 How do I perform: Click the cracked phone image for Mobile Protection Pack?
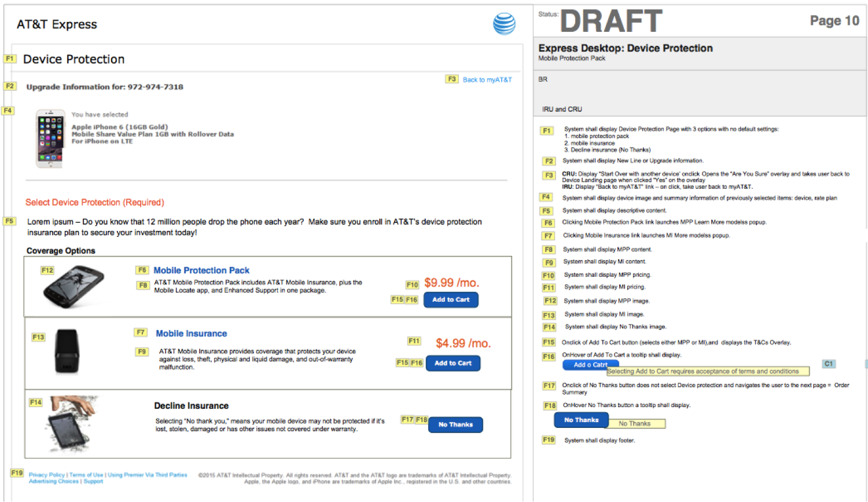pyautogui.click(x=74, y=287)
